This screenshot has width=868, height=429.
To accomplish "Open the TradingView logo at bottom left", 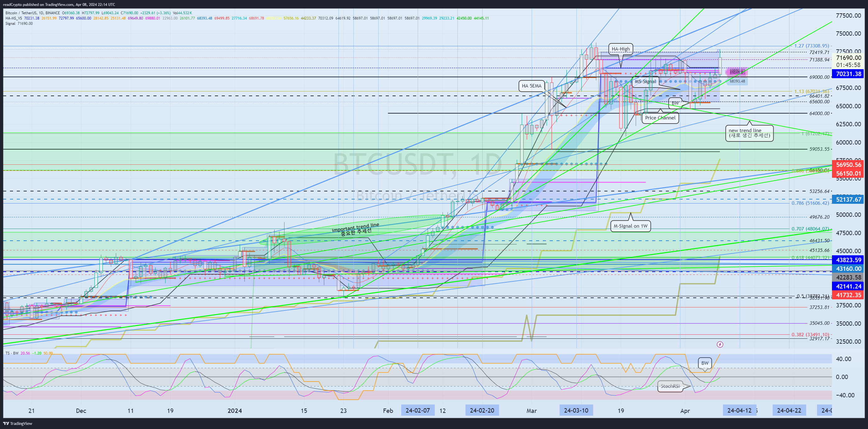I will (17, 423).
